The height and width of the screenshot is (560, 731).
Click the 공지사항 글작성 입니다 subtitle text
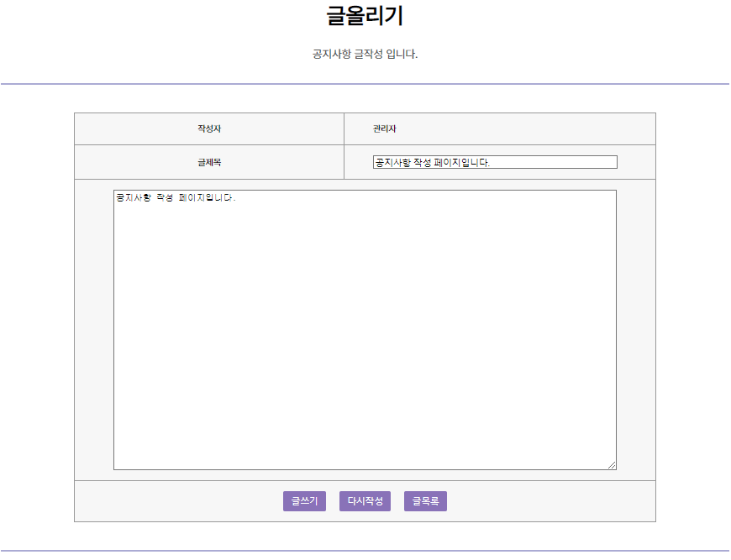pos(365,54)
